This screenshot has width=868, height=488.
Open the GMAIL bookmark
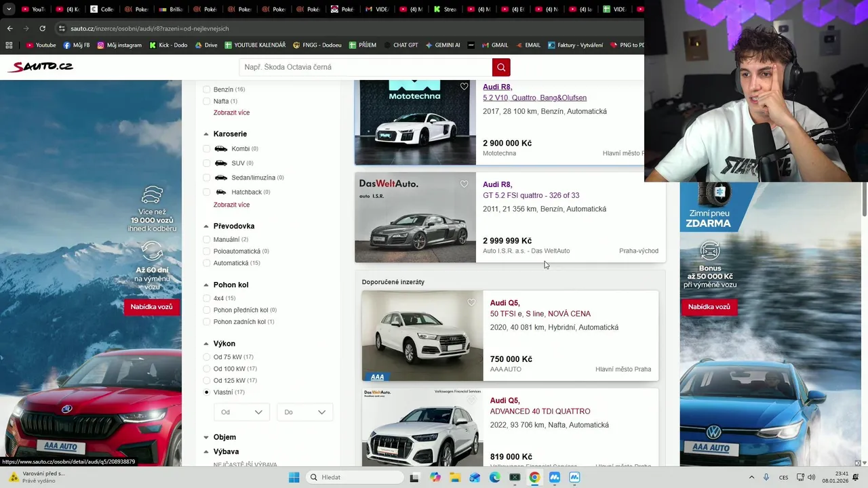pos(494,45)
